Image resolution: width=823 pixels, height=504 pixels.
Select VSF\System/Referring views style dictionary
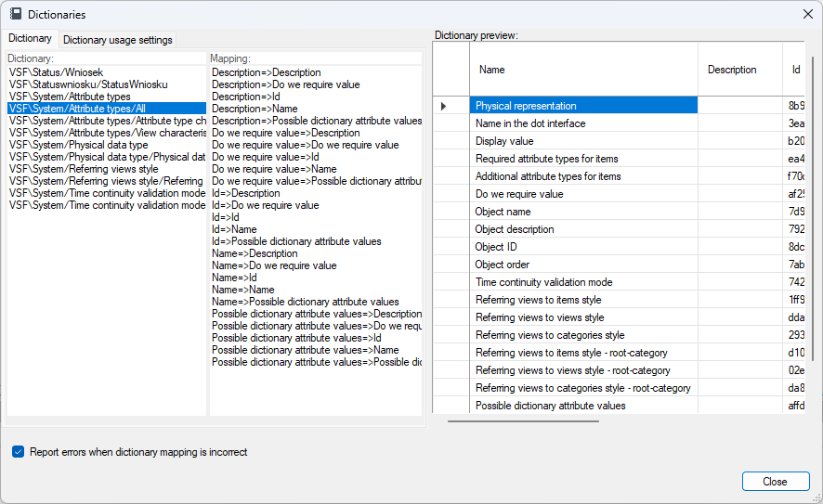pos(107,169)
